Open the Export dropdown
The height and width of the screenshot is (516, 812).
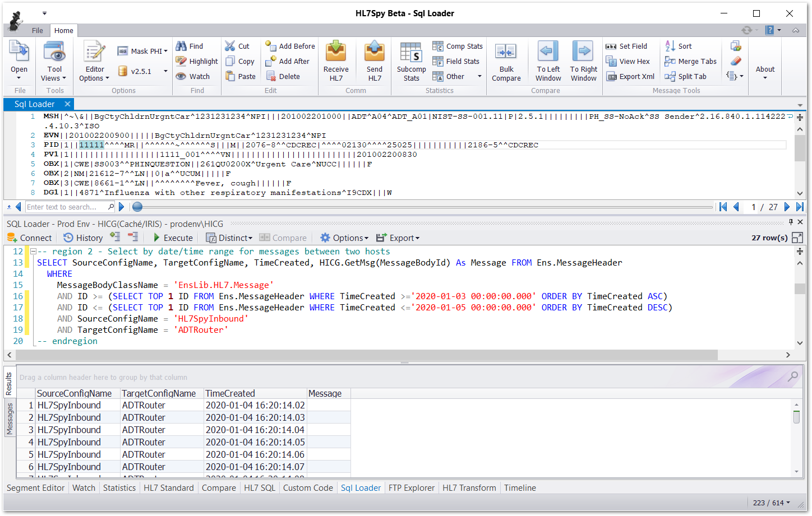[x=398, y=238]
